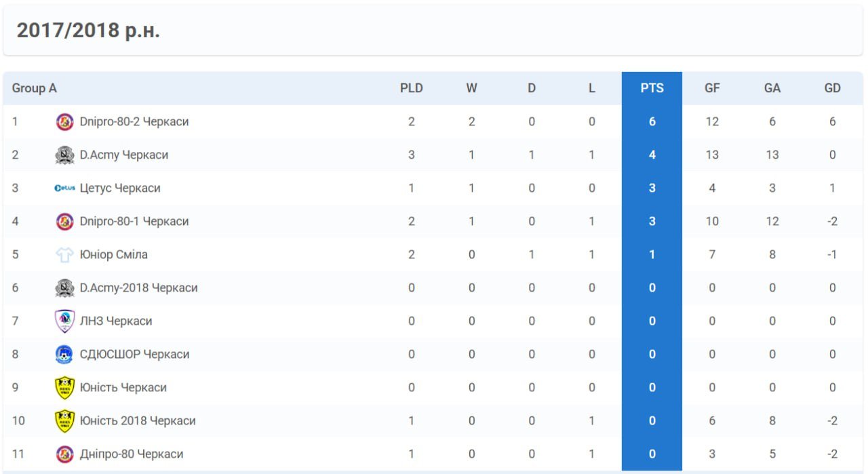Click the ЛНЗ Черкаси club badge
Screen dimensions: 868x474
[64, 321]
